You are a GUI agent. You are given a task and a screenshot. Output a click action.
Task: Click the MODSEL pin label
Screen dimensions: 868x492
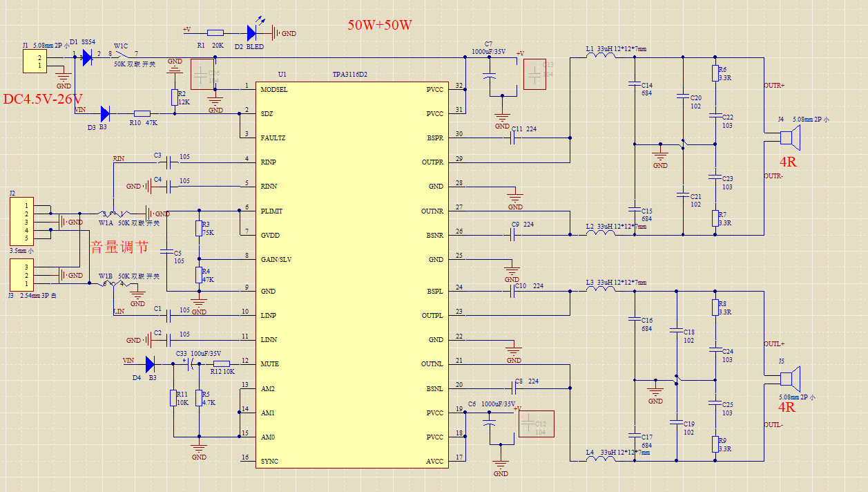click(x=274, y=89)
